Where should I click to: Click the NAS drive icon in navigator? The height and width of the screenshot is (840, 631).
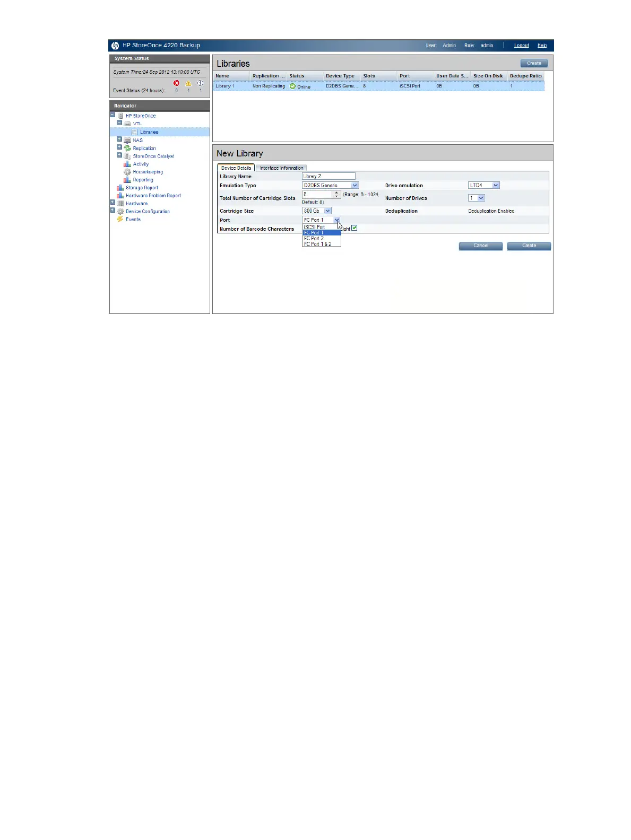pos(127,141)
